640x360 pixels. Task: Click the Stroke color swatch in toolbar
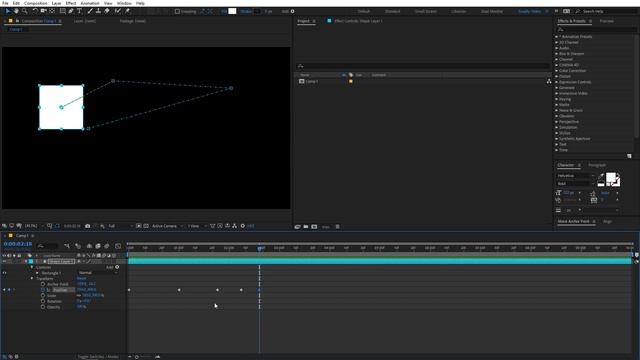(257, 11)
